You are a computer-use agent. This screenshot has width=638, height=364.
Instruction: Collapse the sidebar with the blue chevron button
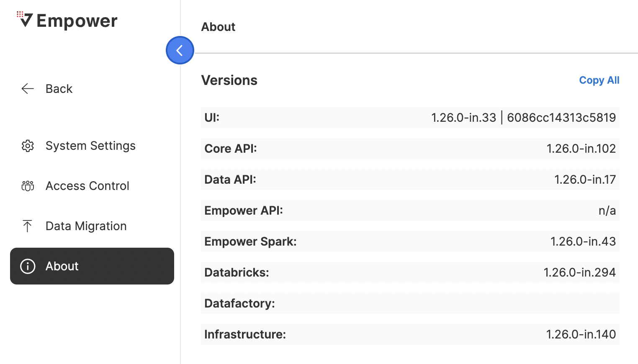coord(180,50)
